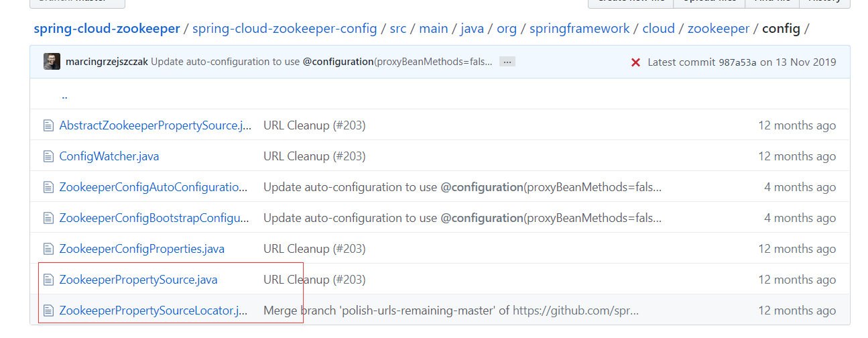Open the latest commit hash 987a53a
868x338 pixels.
point(737,62)
